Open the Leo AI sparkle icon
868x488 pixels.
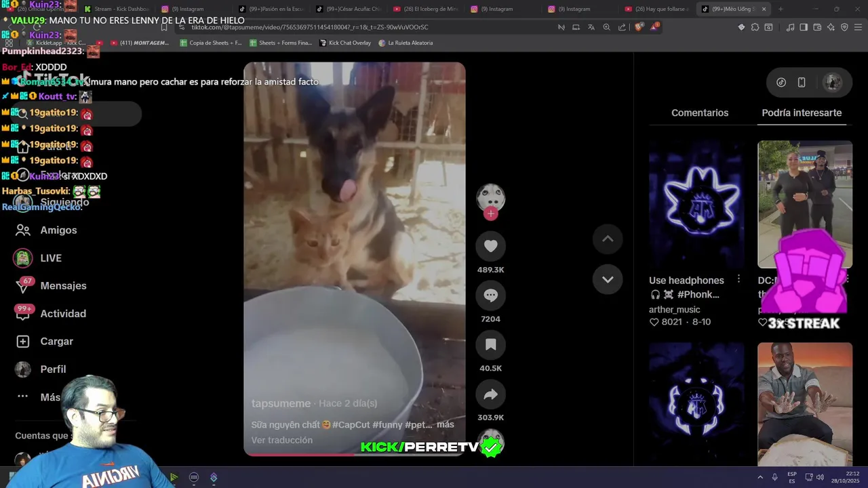831,27
